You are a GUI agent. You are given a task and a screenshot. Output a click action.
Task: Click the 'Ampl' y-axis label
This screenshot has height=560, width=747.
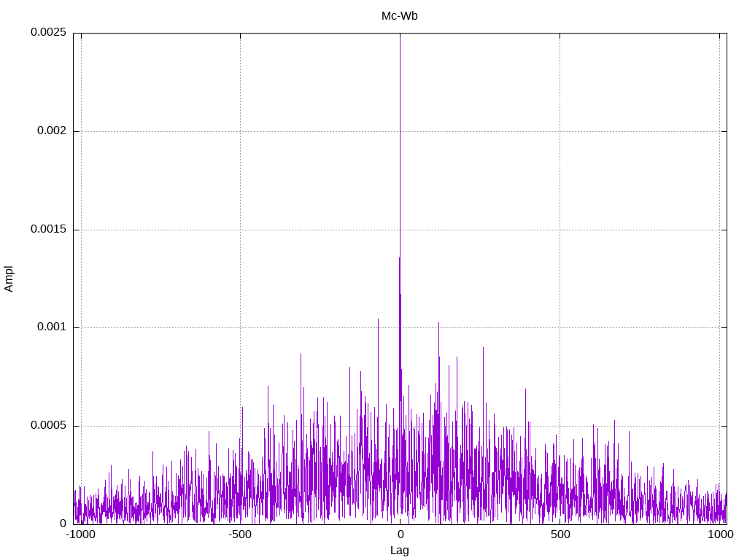(x=9, y=279)
